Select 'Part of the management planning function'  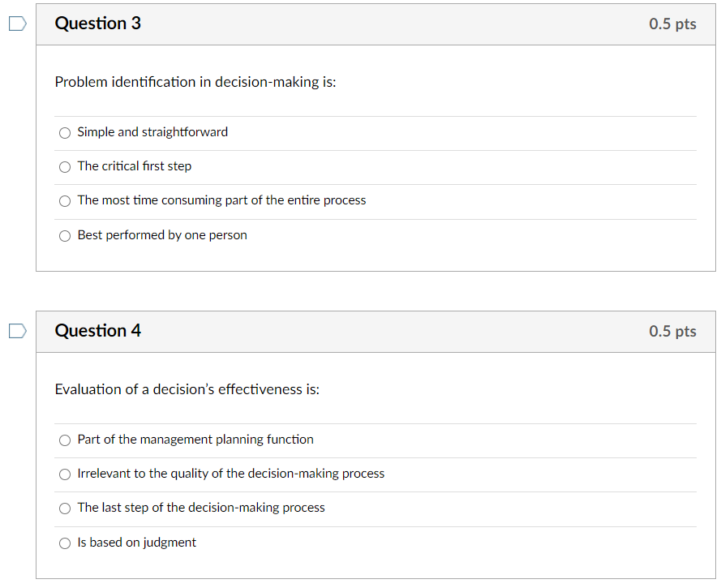pyautogui.click(x=64, y=440)
